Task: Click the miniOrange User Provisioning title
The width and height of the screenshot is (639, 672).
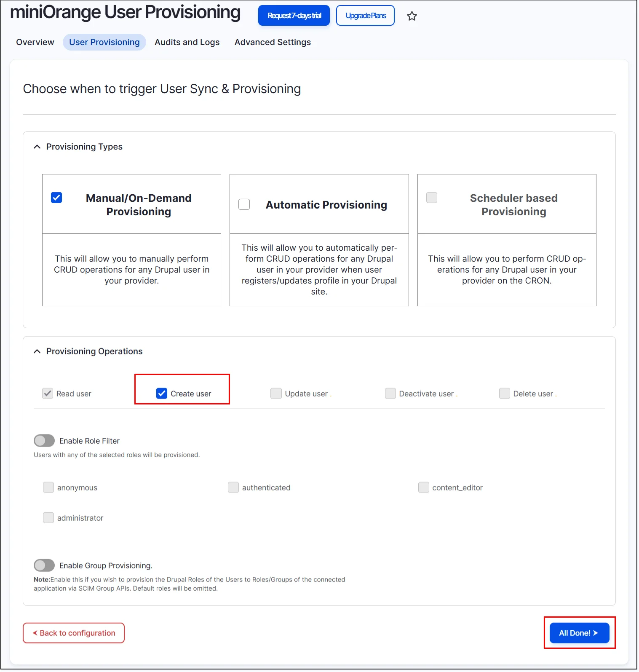Action: point(125,13)
